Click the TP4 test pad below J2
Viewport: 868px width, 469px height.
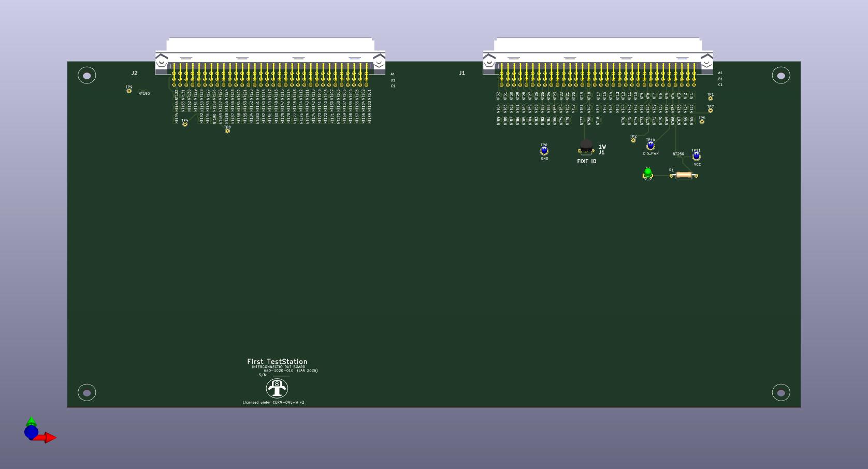click(185, 124)
